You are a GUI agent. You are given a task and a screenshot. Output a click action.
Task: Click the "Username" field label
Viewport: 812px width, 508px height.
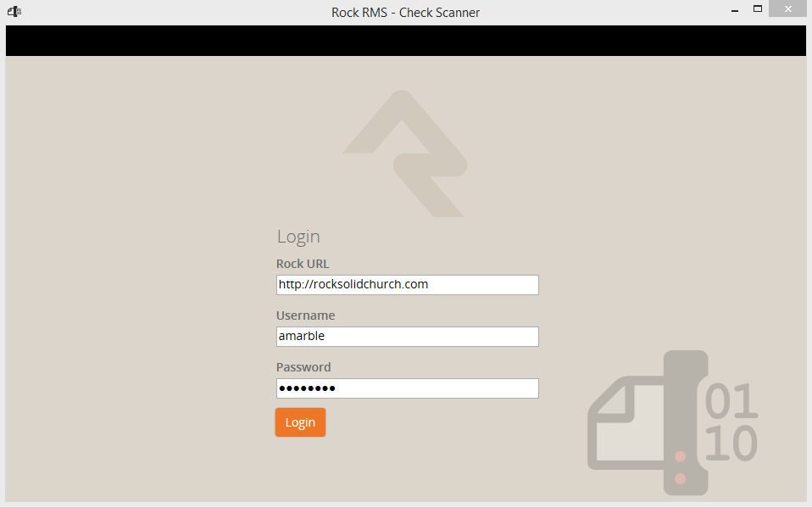coord(305,315)
